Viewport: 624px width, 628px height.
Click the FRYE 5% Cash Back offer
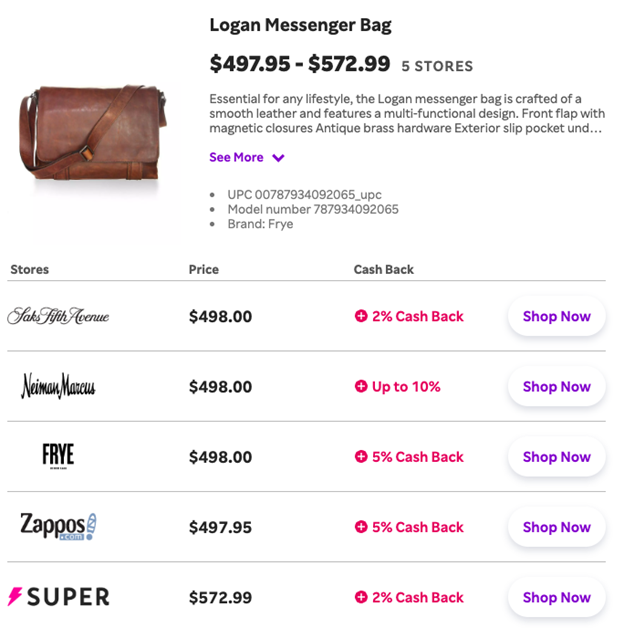pyautogui.click(x=409, y=457)
